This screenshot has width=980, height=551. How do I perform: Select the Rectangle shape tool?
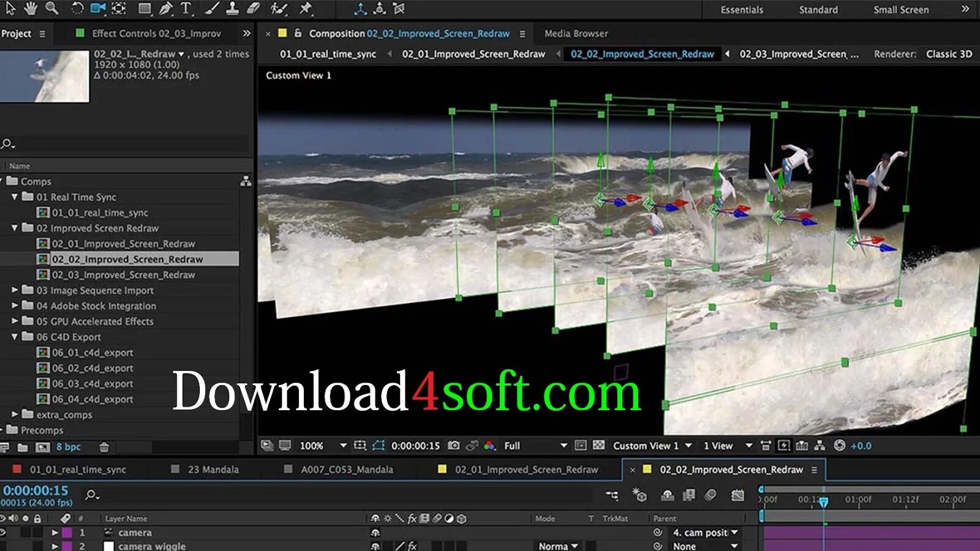click(145, 9)
